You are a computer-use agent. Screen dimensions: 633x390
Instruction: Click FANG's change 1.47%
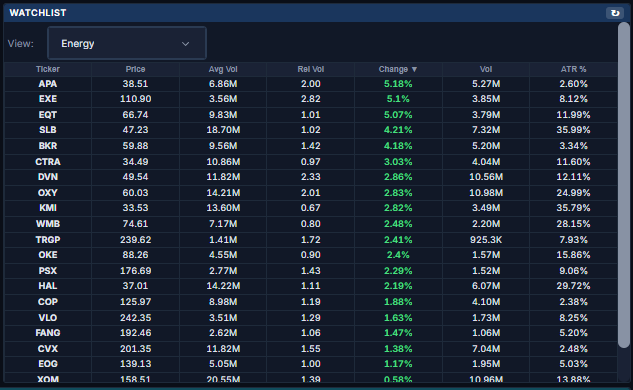click(x=398, y=333)
